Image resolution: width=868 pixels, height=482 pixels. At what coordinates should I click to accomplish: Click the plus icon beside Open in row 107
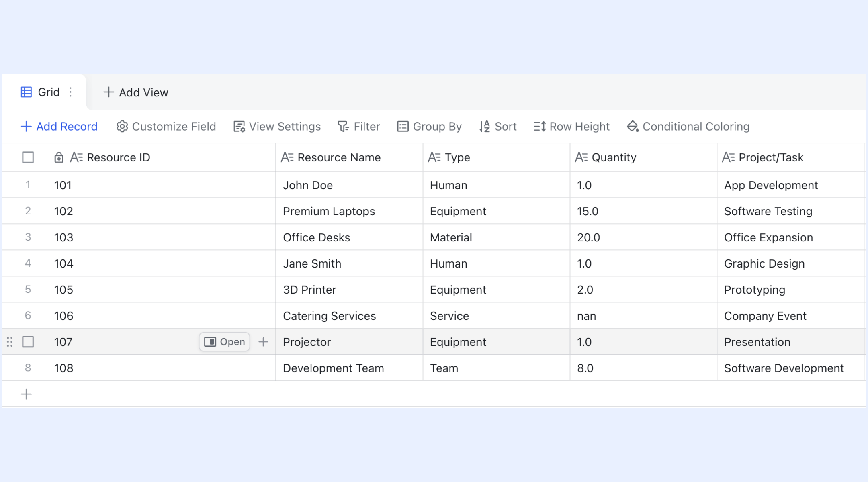point(263,342)
